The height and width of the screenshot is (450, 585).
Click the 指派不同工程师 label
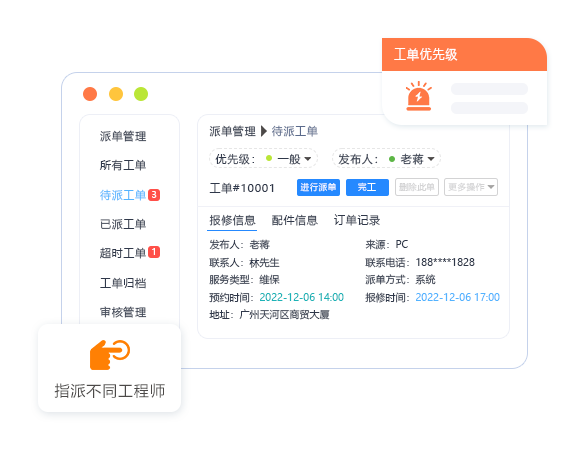(110, 391)
